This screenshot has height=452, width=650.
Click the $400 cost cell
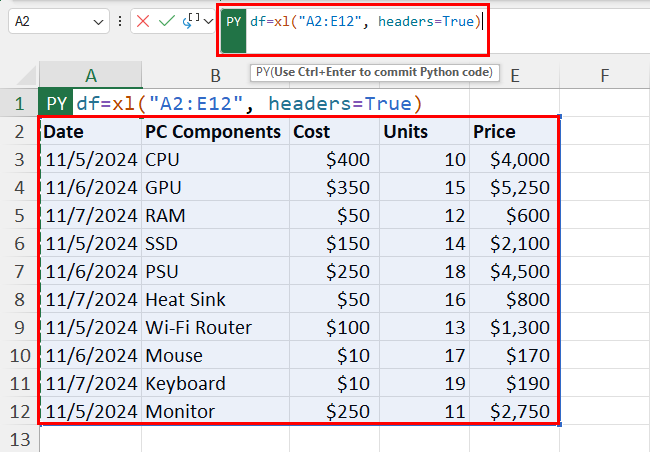click(334, 159)
